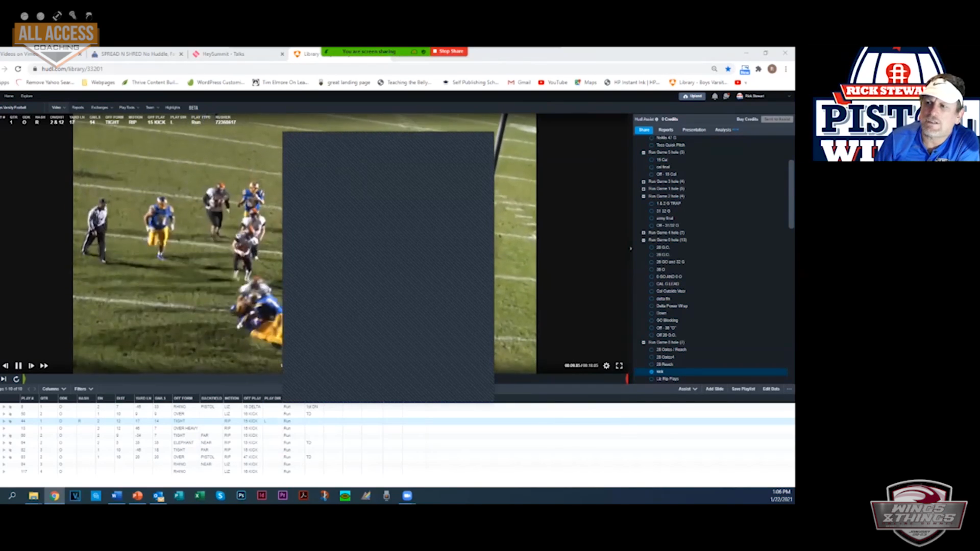
Task: Select the 15 Cal playlist radio
Action: (x=652, y=160)
